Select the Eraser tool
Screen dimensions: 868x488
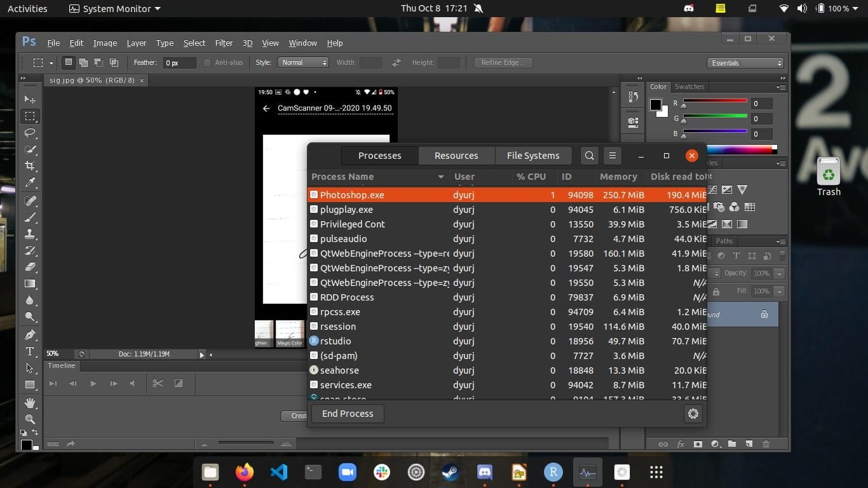point(30,267)
